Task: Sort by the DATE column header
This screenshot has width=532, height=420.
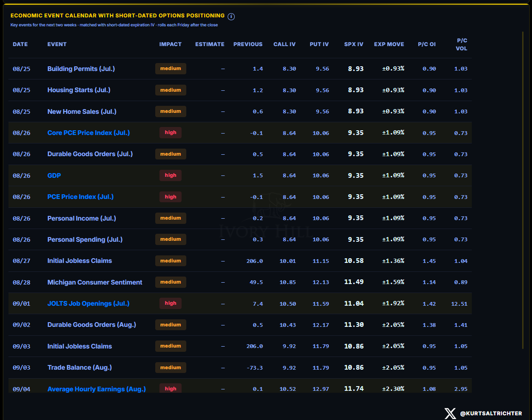Action: pos(20,44)
